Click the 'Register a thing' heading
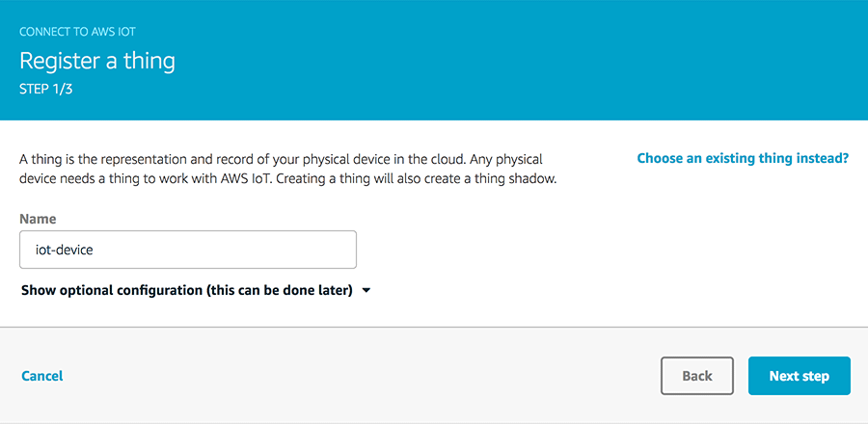Image resolution: width=868 pixels, height=424 pixels. pyautogui.click(x=97, y=61)
